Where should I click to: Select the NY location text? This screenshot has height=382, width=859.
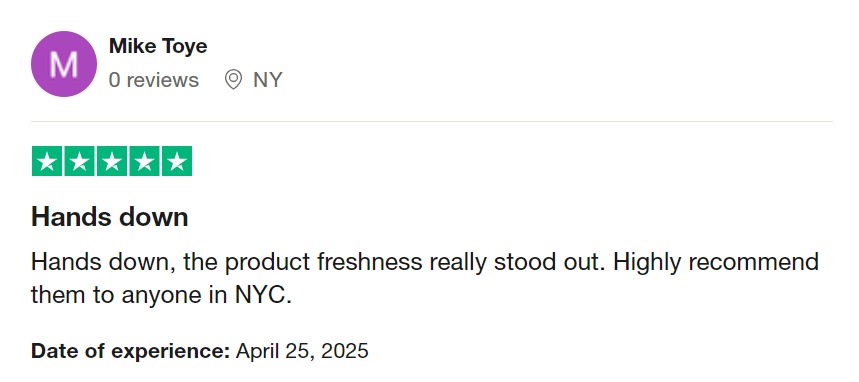click(x=267, y=80)
